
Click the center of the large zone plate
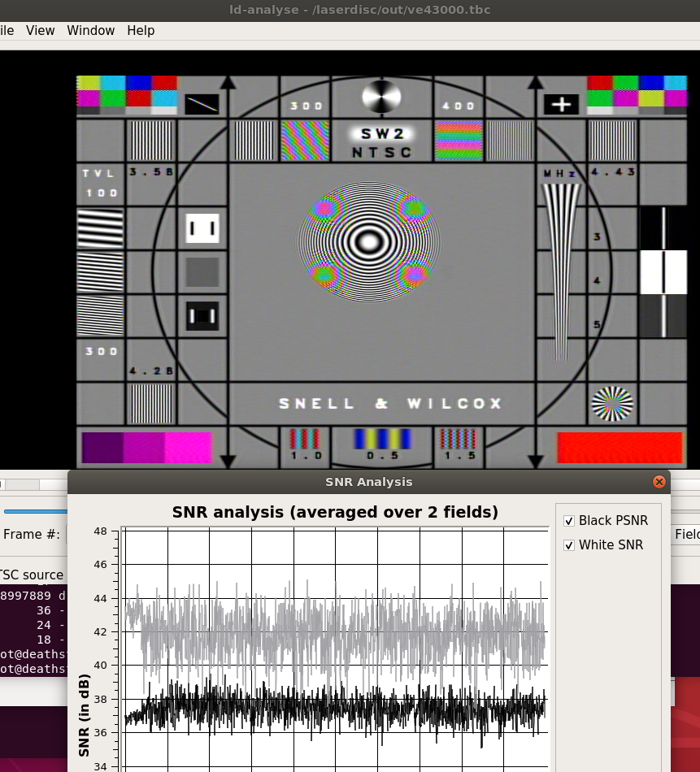[369, 241]
